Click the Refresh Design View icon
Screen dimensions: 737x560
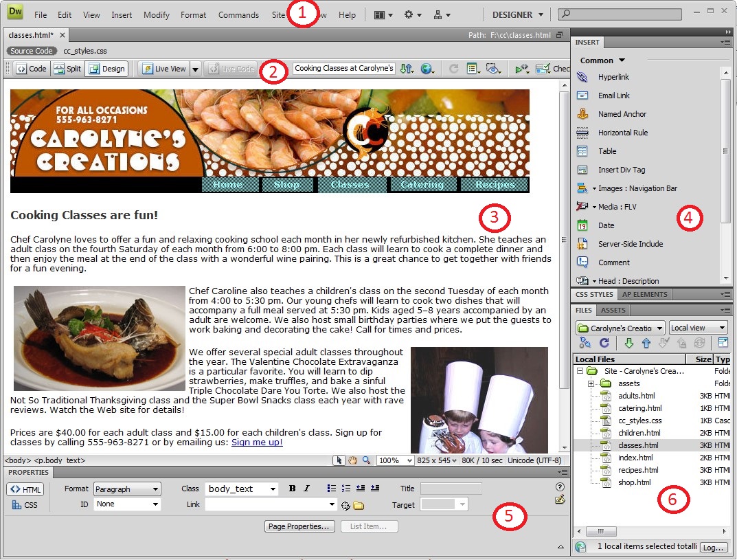point(453,69)
